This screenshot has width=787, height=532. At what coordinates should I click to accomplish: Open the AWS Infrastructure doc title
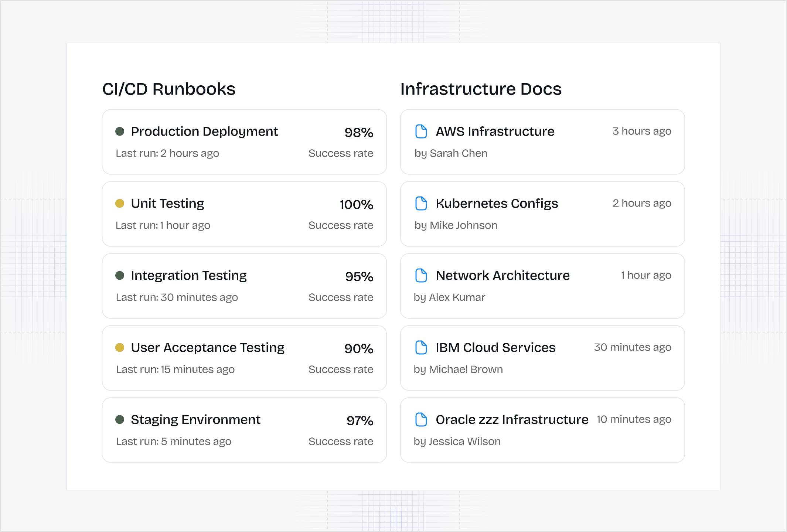pos(495,132)
